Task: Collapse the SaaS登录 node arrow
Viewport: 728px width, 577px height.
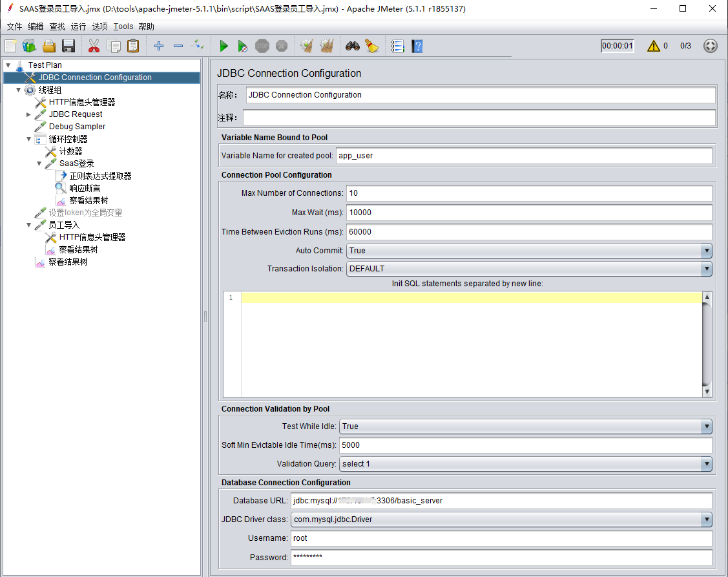Action: [x=39, y=163]
